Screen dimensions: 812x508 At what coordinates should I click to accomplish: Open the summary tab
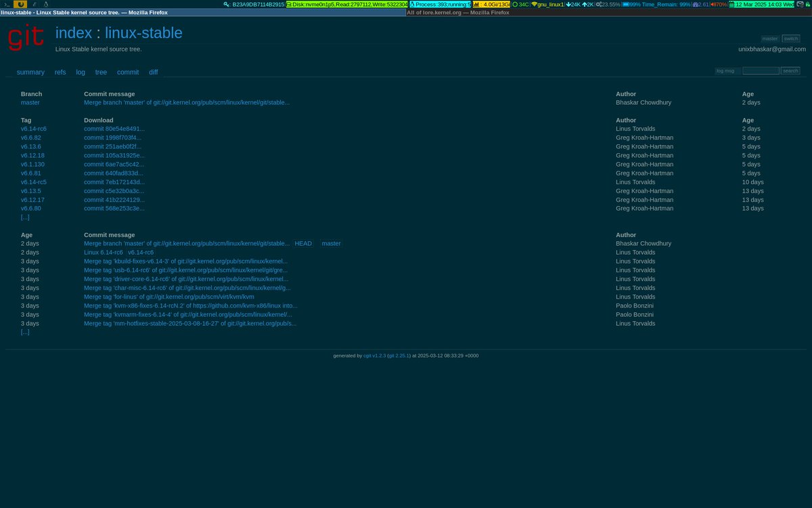30,72
